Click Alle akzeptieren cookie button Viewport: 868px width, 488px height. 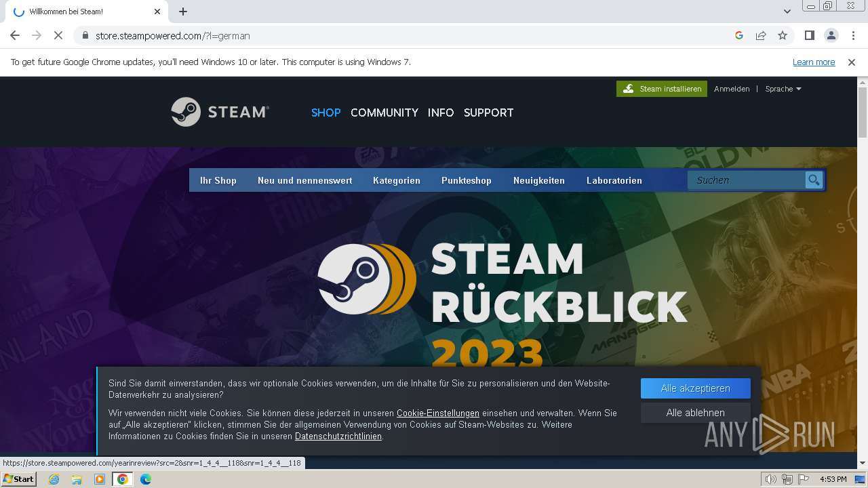click(696, 388)
